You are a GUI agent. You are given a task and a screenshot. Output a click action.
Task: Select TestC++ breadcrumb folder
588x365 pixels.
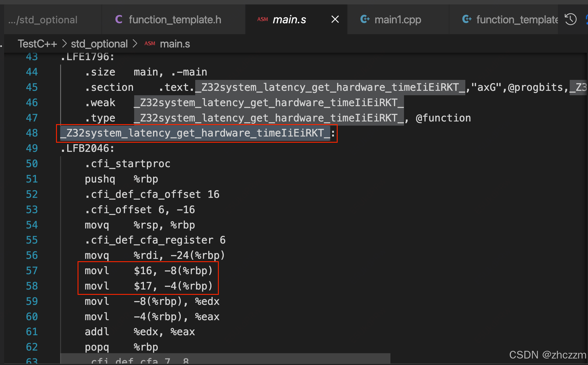pyautogui.click(x=37, y=44)
